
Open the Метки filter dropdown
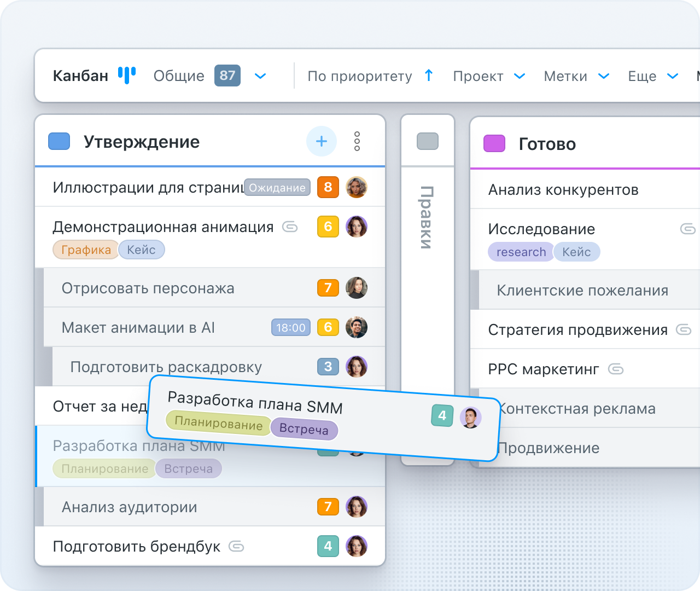tap(604, 76)
